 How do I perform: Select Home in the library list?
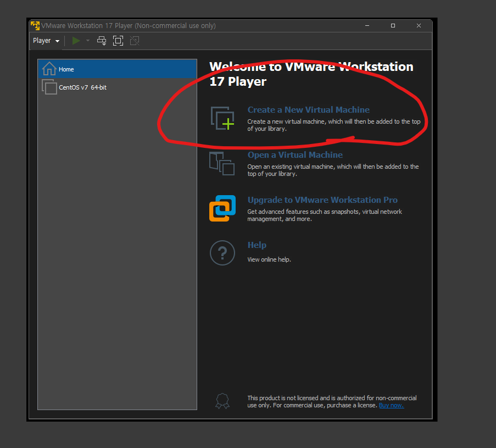click(x=118, y=69)
